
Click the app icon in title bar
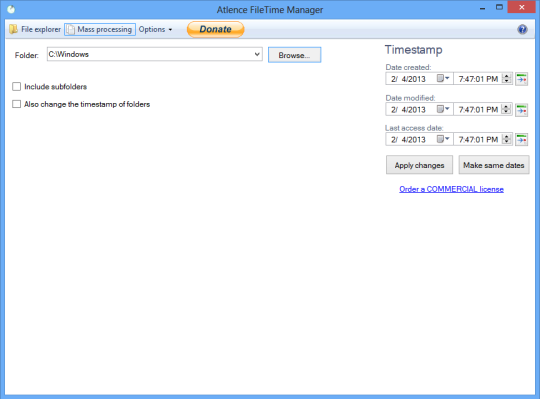[11, 9]
